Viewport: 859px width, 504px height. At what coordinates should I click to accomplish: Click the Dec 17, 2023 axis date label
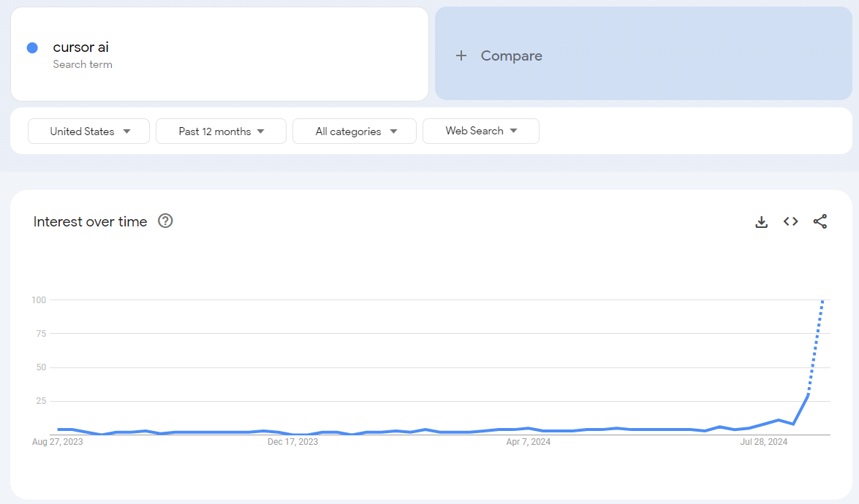(292, 442)
